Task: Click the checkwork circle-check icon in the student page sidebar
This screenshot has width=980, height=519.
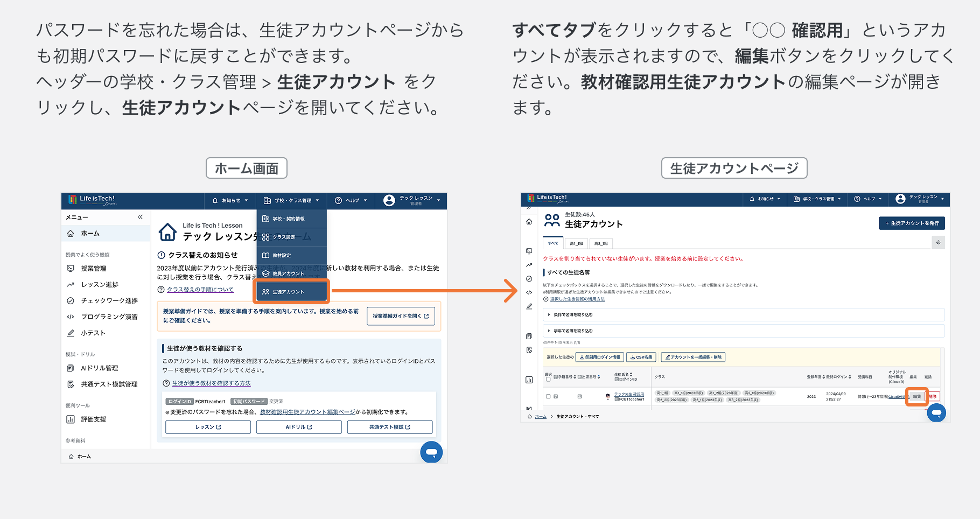Action: coord(529,279)
